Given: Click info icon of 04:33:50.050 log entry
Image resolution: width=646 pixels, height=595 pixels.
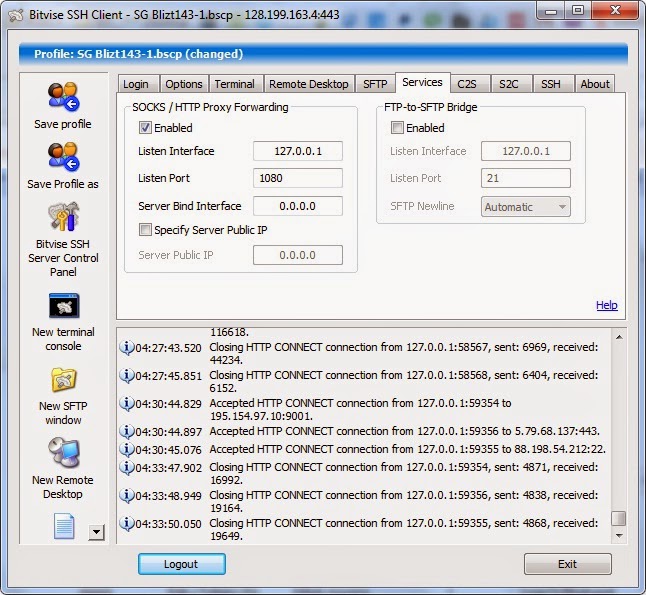Looking at the screenshot, I should tap(127, 523).
